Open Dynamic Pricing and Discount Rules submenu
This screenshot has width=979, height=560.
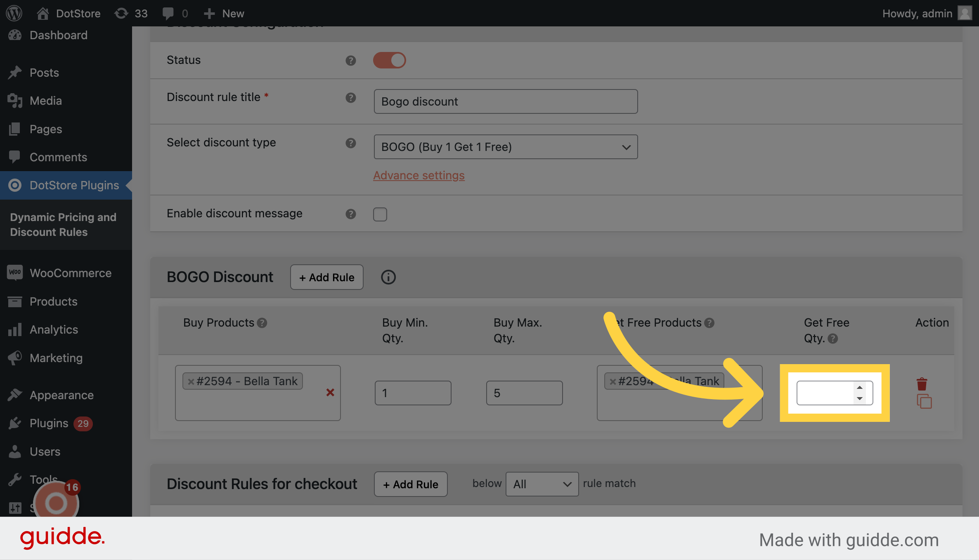coord(63,224)
